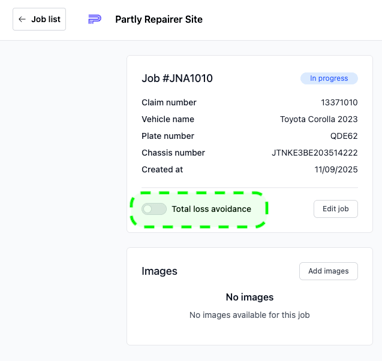Select claim number value 13371010
This screenshot has height=361, width=382.
[x=339, y=102]
